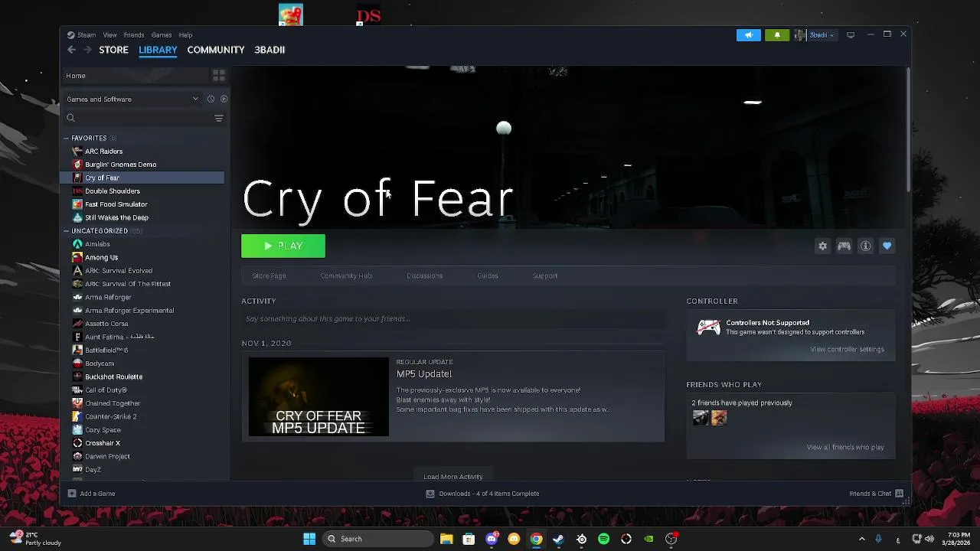Click View all friends who play
The image size is (980, 551).
click(x=845, y=448)
